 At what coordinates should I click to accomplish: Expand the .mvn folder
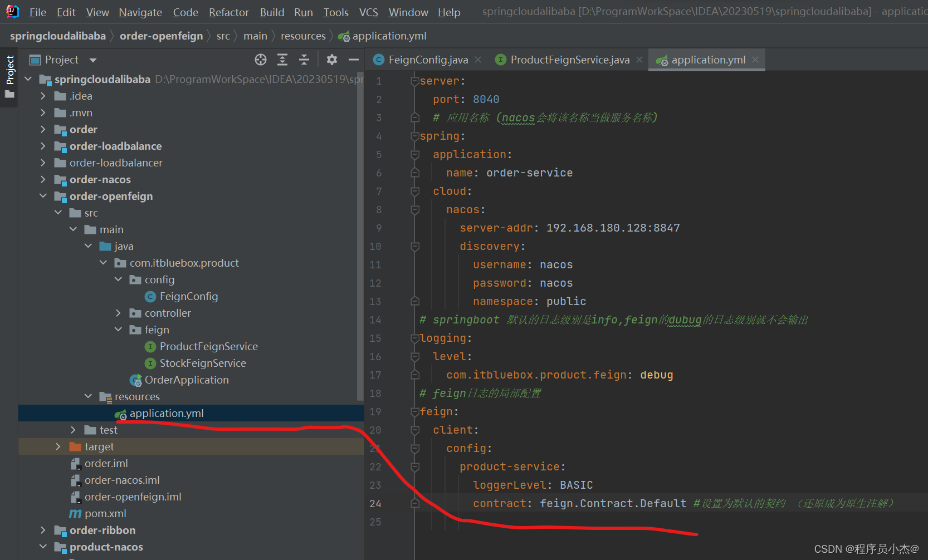(x=43, y=112)
